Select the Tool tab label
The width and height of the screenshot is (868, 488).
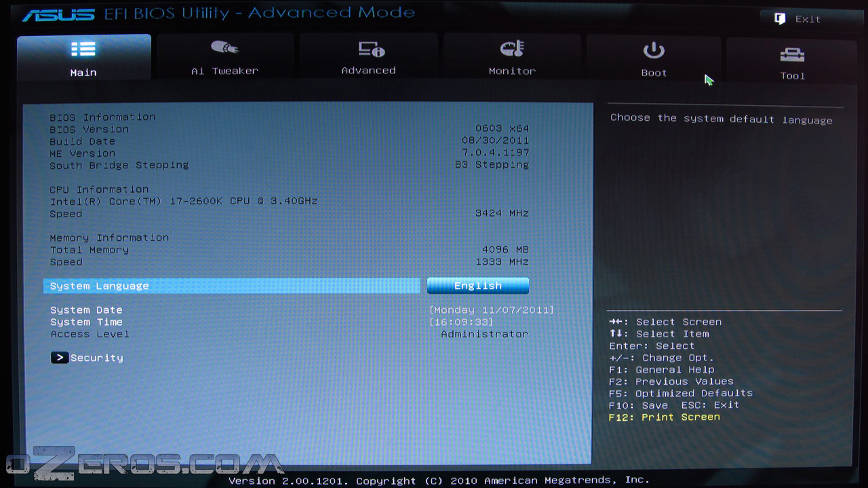click(x=792, y=76)
